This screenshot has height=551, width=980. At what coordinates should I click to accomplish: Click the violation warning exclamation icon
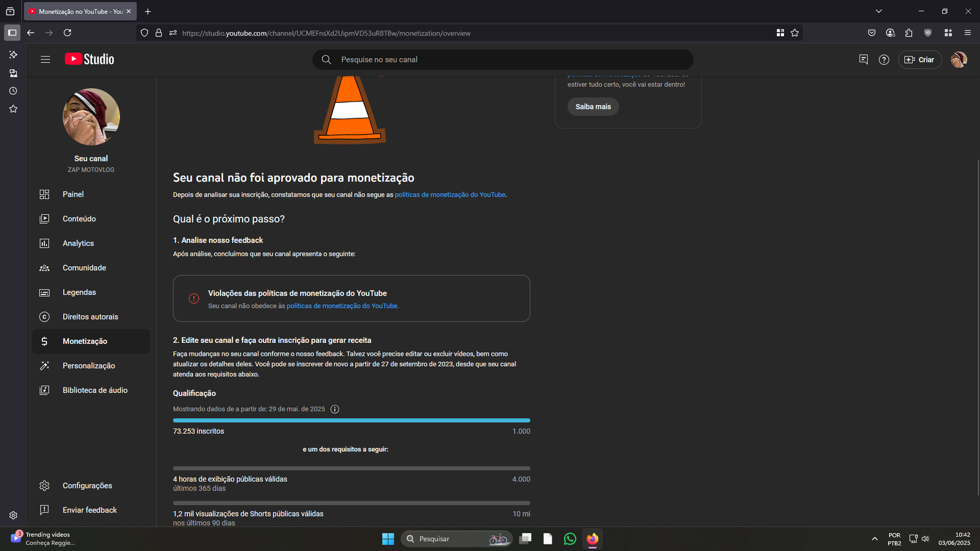point(194,299)
